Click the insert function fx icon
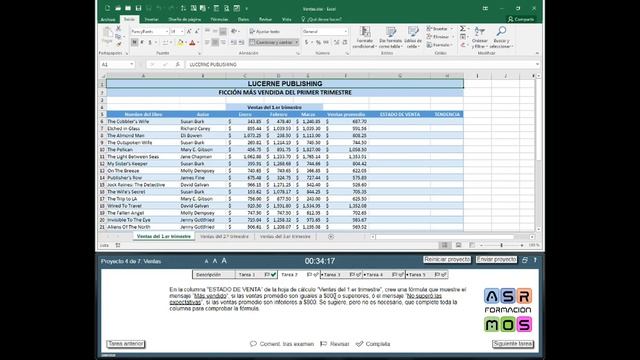This screenshot has width=640, height=360. pyautogui.click(x=178, y=64)
